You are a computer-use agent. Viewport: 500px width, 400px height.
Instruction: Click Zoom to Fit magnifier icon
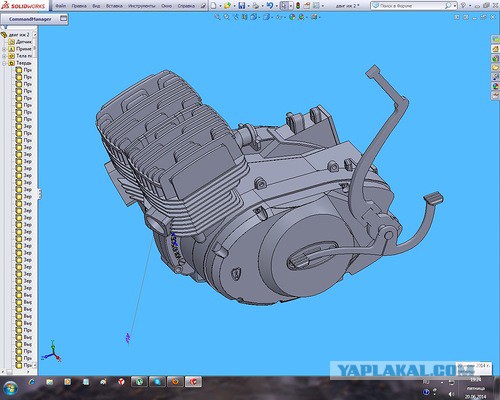pyautogui.click(x=217, y=17)
